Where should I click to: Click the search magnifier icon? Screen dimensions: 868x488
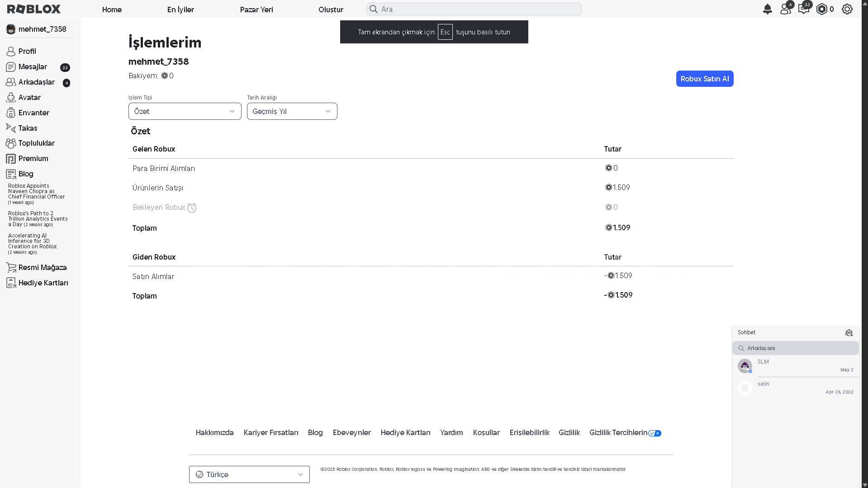[374, 9]
